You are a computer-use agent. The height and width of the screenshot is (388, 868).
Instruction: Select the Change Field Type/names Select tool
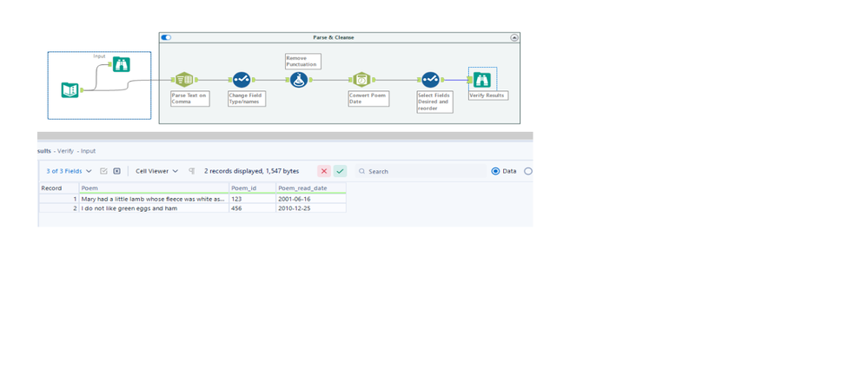pyautogui.click(x=242, y=80)
